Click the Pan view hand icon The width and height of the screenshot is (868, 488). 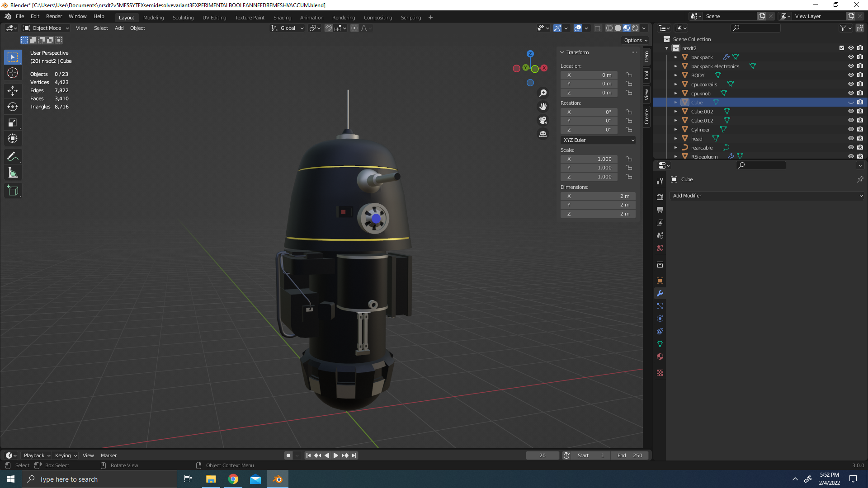click(x=543, y=107)
